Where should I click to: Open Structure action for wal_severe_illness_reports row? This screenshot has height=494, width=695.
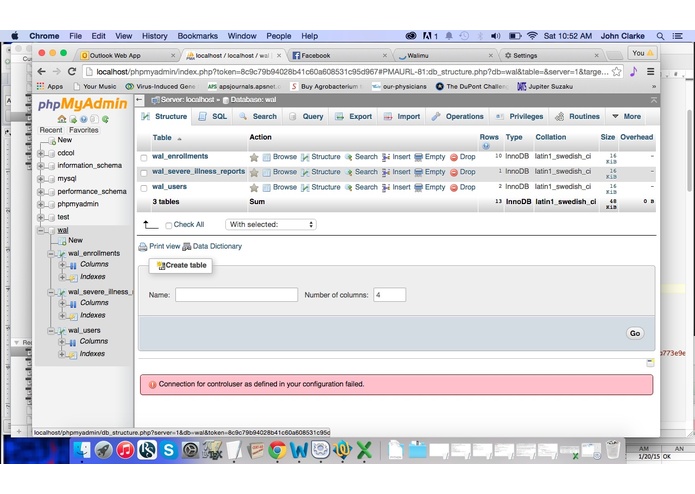coord(321,172)
